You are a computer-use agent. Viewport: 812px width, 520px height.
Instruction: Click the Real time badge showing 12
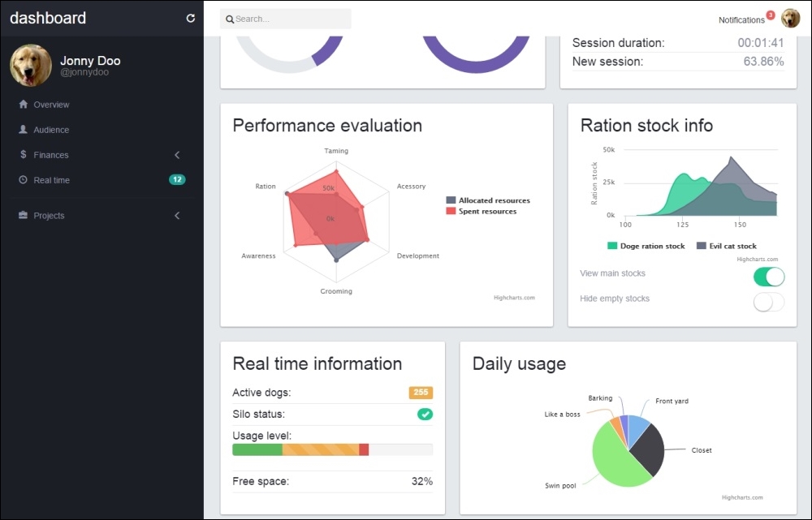coord(177,179)
